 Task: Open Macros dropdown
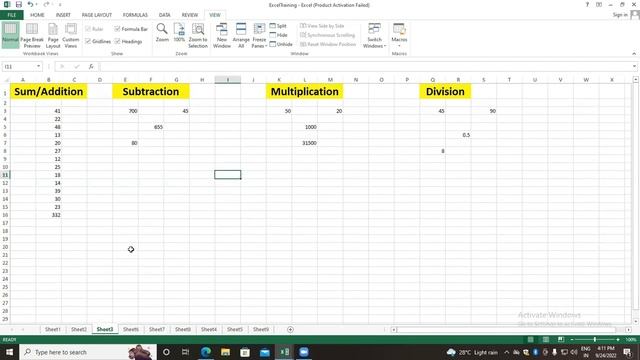pyautogui.click(x=399, y=35)
